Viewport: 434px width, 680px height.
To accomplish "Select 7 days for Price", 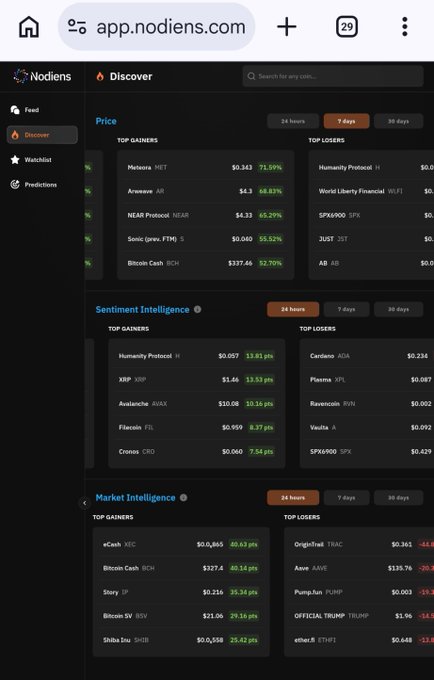I will 346,121.
